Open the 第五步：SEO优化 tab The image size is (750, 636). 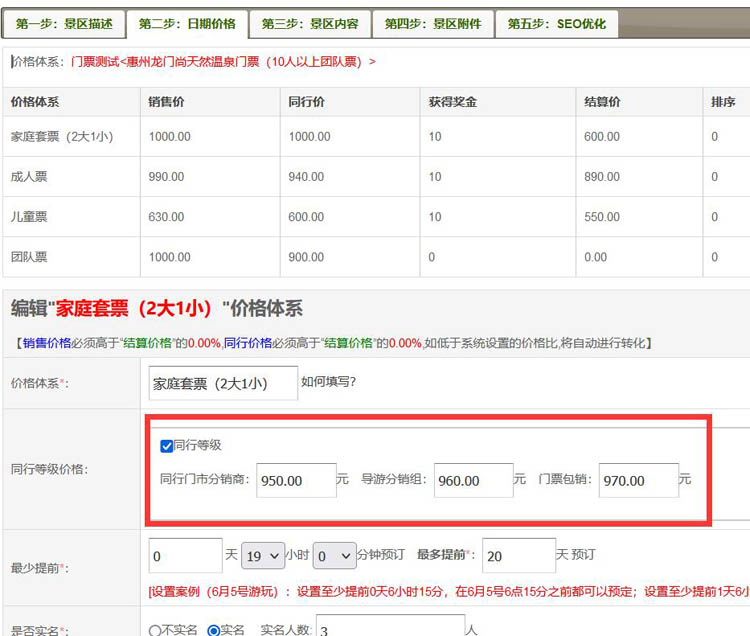pyautogui.click(x=556, y=24)
